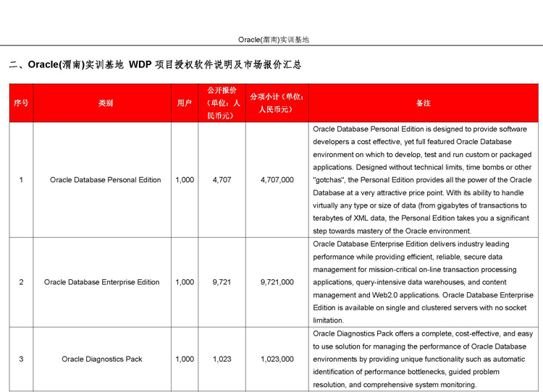This screenshot has height=392, width=543.
Task: Select the 备注 column header
Action: pyautogui.click(x=424, y=103)
